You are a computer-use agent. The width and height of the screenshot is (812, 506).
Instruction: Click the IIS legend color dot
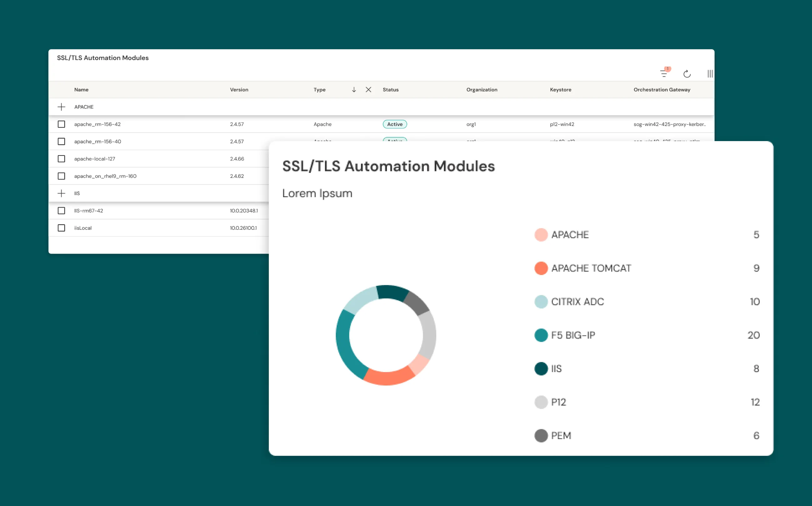click(x=541, y=368)
